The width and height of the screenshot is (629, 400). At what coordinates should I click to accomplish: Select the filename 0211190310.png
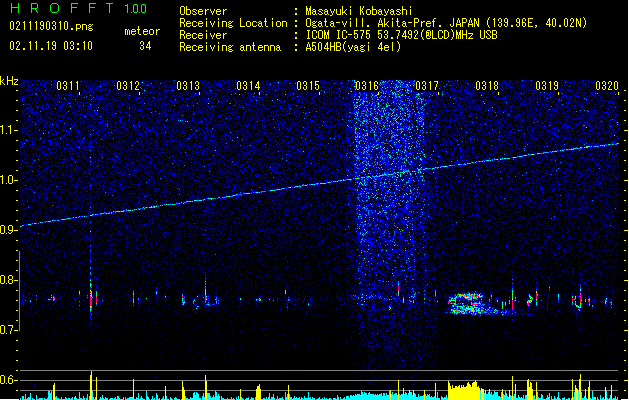51,26
